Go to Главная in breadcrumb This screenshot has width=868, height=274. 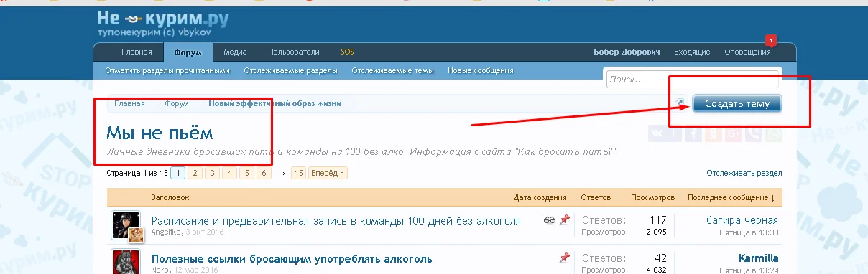(x=129, y=103)
